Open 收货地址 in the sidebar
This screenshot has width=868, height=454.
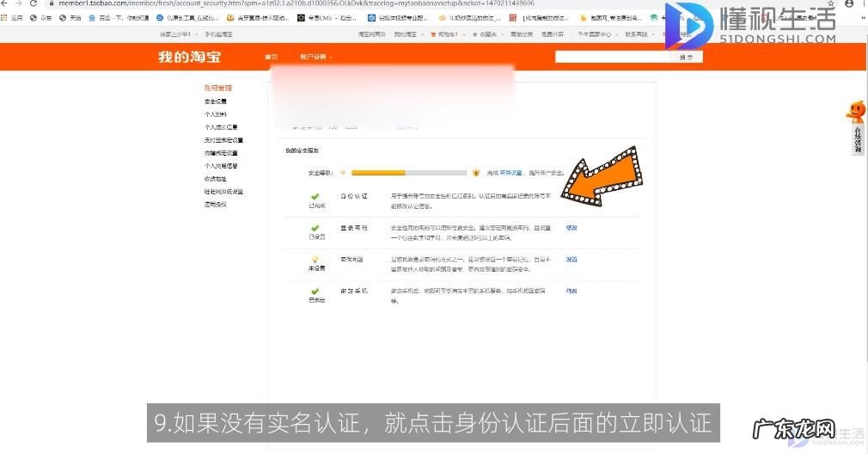[x=216, y=179]
